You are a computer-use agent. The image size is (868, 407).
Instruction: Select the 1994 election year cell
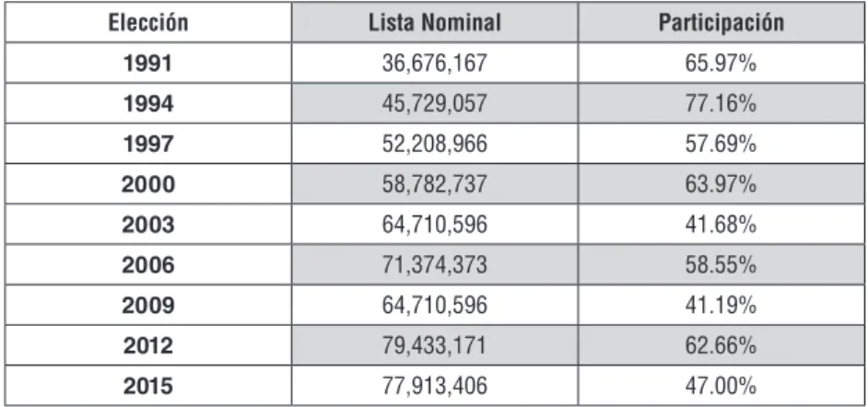click(147, 103)
